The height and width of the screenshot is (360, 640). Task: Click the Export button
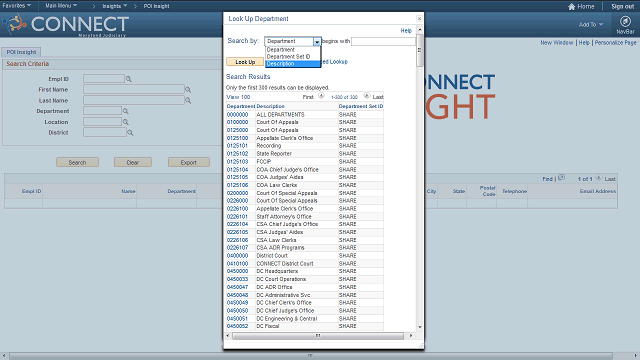[189, 162]
